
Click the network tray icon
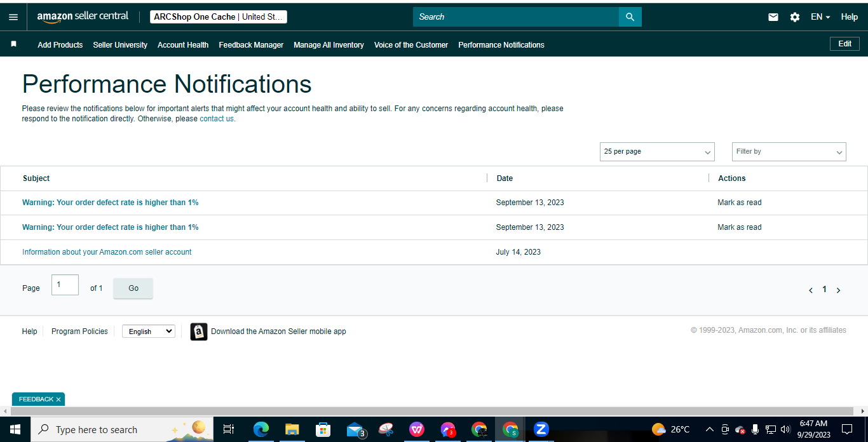(770, 429)
